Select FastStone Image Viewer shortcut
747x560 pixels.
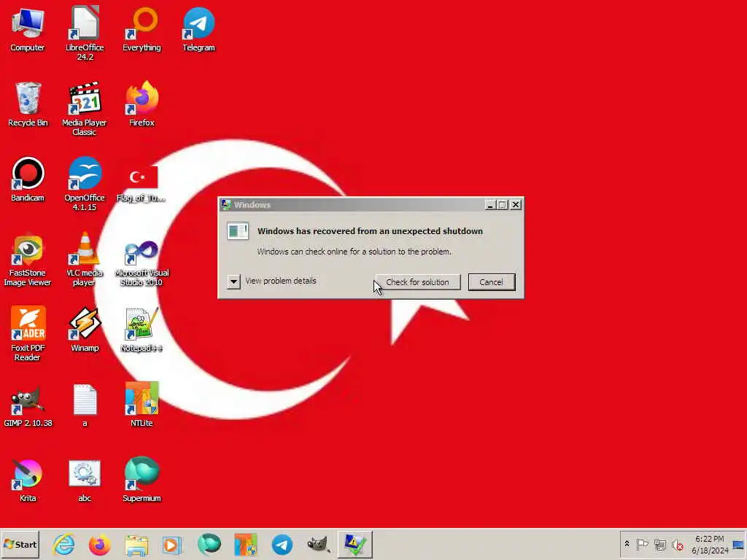(x=28, y=260)
